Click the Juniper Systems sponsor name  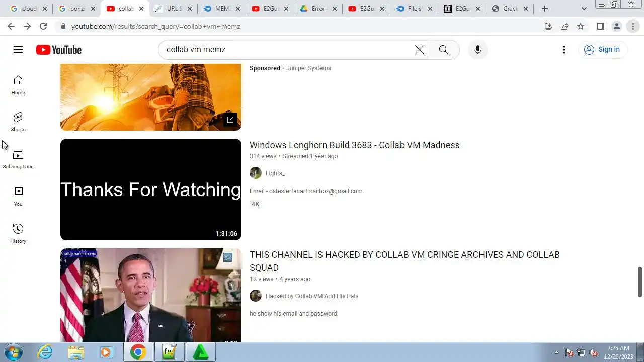308,68
